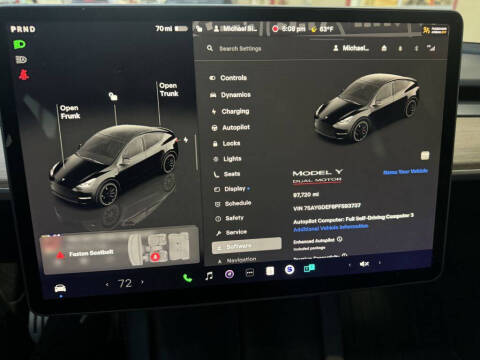Screen dimensions: 480x360
Task: Tap the 70 mi battery range indicator
Action: [x=171, y=29]
